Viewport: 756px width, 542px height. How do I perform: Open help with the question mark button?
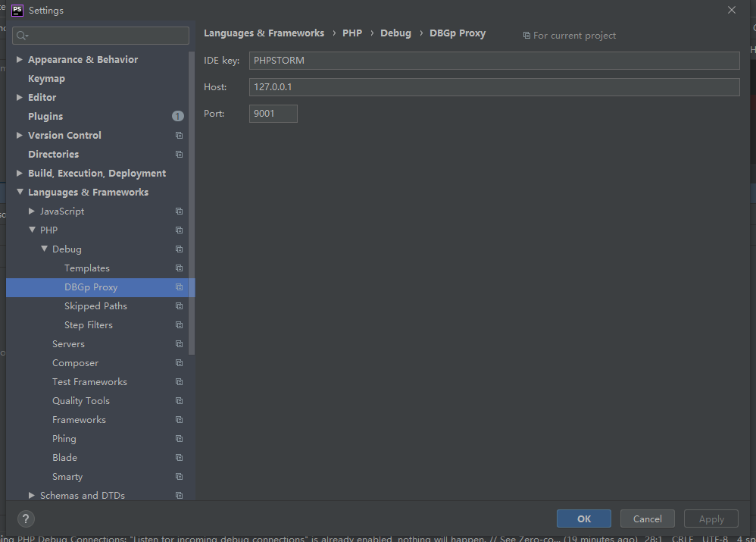26,519
